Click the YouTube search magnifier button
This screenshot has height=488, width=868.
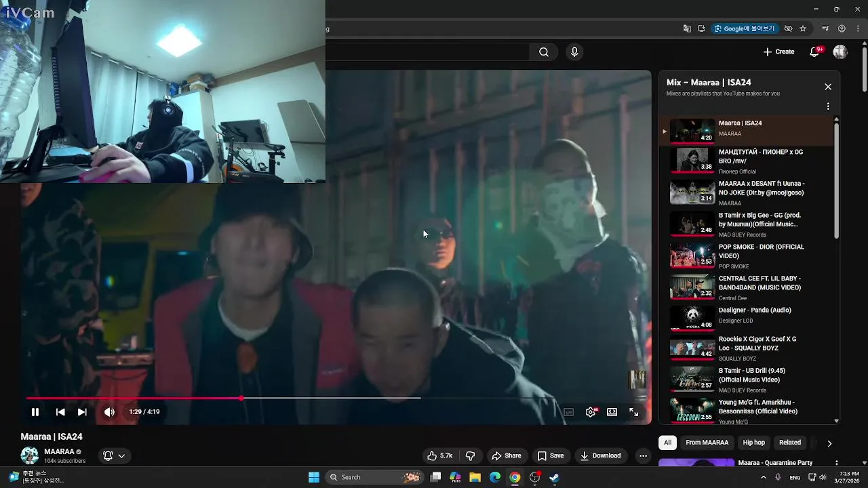click(x=544, y=52)
